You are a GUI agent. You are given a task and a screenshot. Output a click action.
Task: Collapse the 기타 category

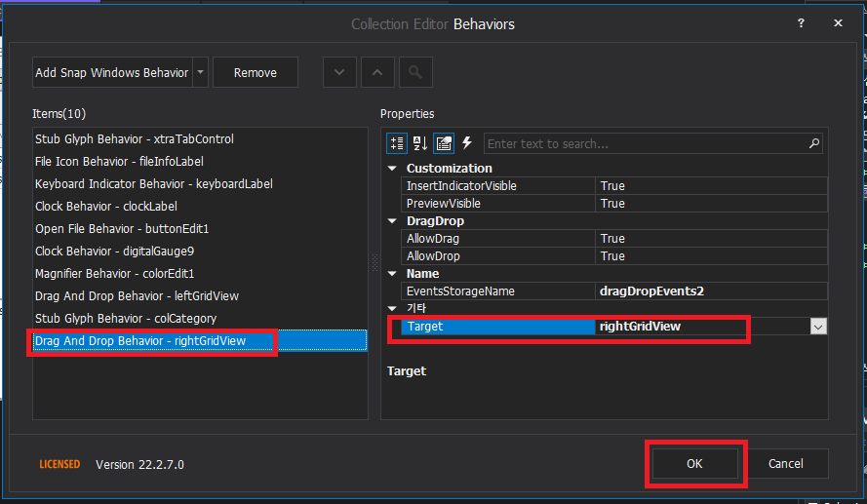[393, 308]
